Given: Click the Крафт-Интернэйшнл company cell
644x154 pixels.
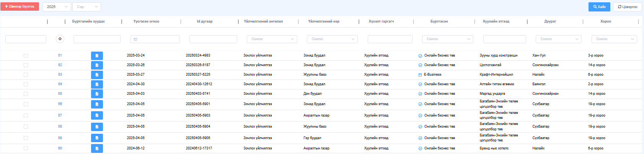Looking at the screenshot, I should [x=496, y=75].
